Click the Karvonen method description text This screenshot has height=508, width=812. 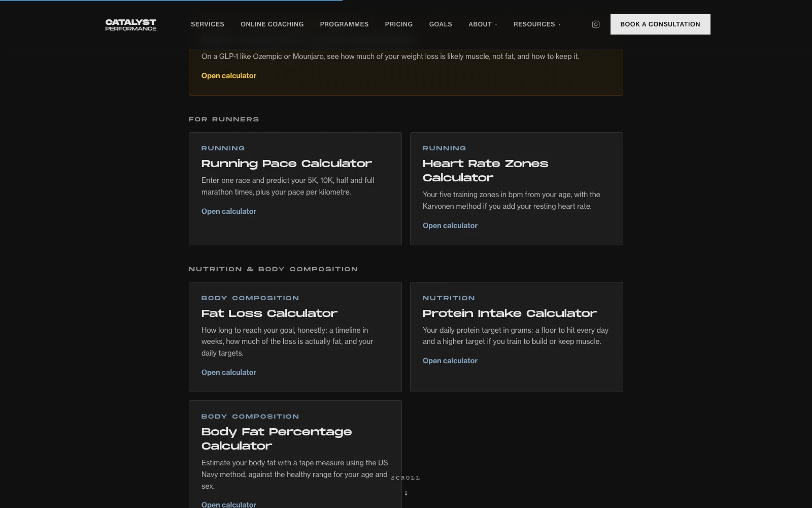tap(512, 200)
